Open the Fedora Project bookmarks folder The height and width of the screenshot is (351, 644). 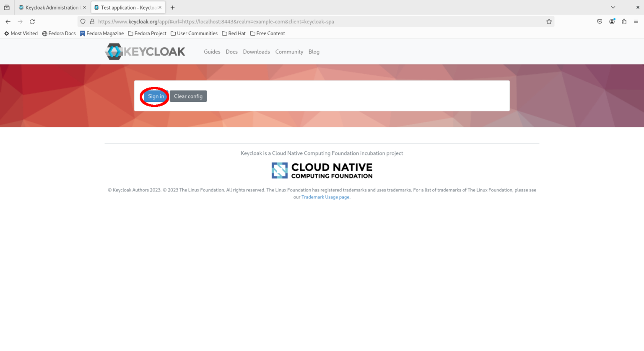point(147,34)
